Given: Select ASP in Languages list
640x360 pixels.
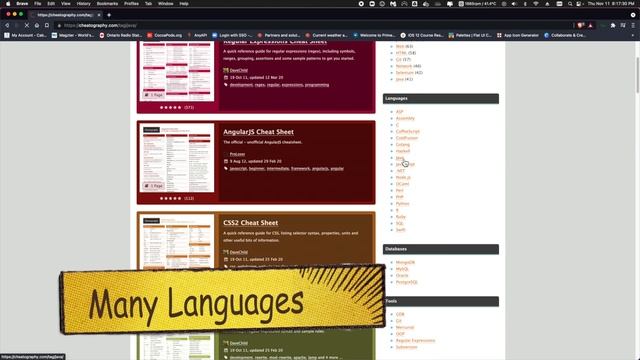Looking at the screenshot, I should click(x=399, y=112).
